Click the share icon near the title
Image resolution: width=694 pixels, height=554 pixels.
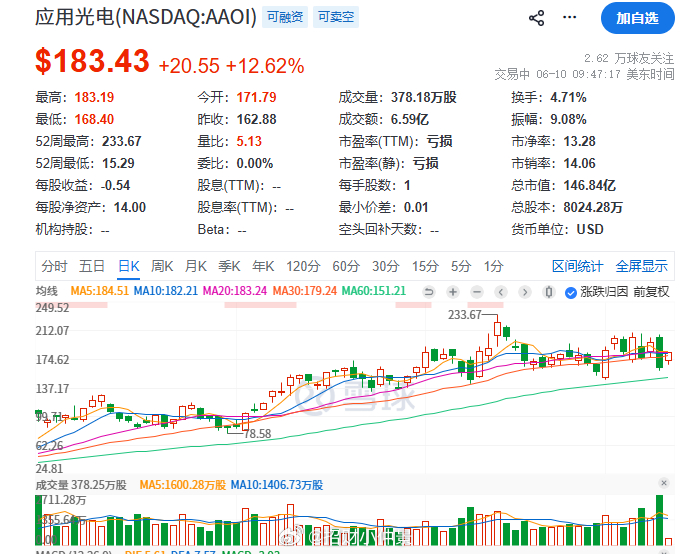tap(536, 19)
